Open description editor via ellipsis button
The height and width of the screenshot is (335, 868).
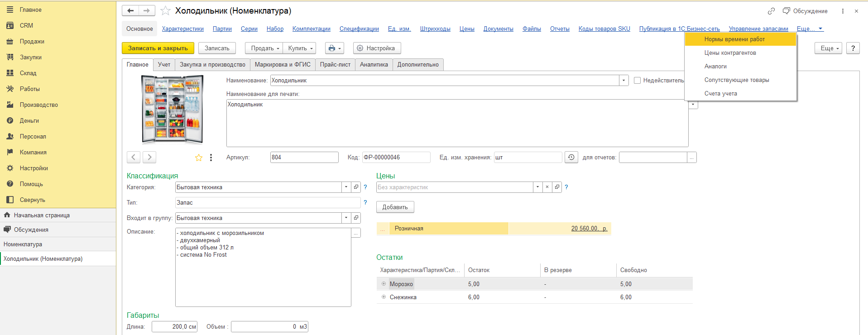356,233
